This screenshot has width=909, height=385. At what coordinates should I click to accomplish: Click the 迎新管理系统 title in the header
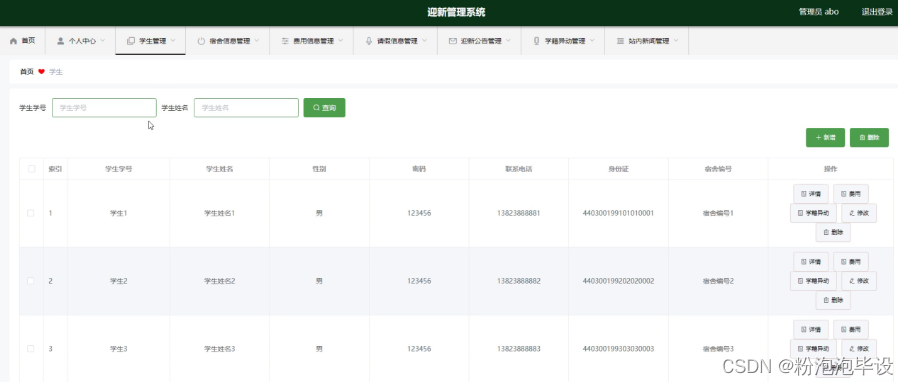(x=456, y=12)
